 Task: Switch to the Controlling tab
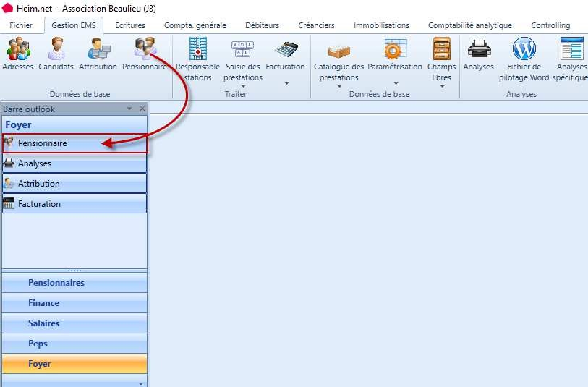tap(550, 25)
